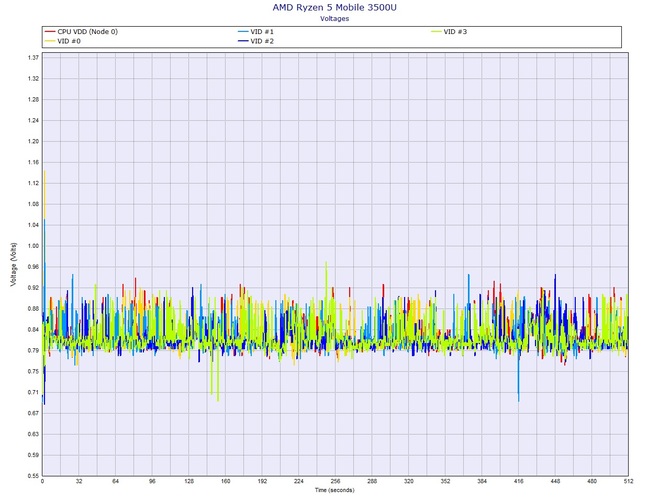Click the 0.55 value on the voltage axis

tap(33, 476)
